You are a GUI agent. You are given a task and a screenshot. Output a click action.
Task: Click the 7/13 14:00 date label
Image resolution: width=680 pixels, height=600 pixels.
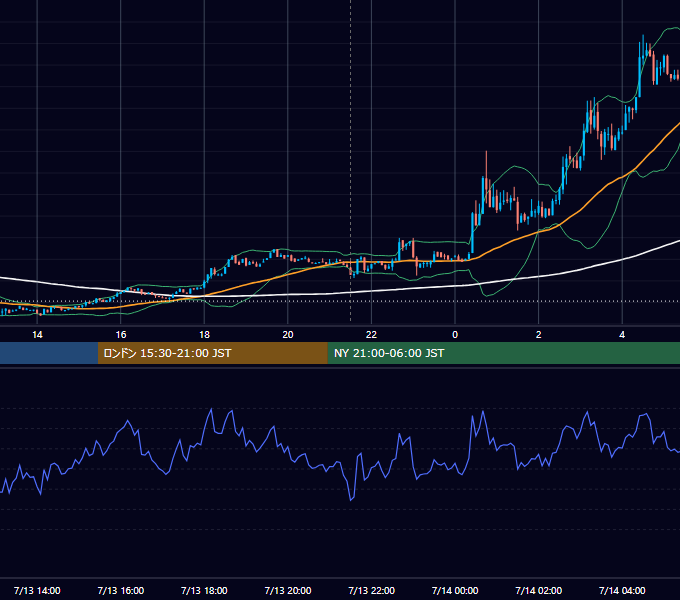[37, 590]
